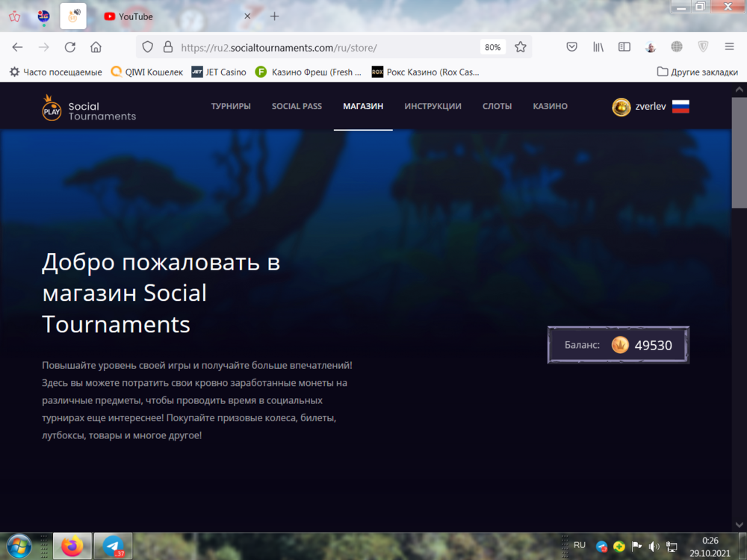Viewport: 747px width, 560px height.
Task: Click the Social Tournaments logo
Action: tap(89, 108)
